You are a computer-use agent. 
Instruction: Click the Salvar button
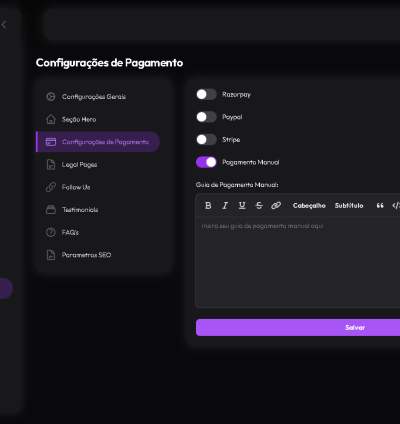[x=298, y=327]
